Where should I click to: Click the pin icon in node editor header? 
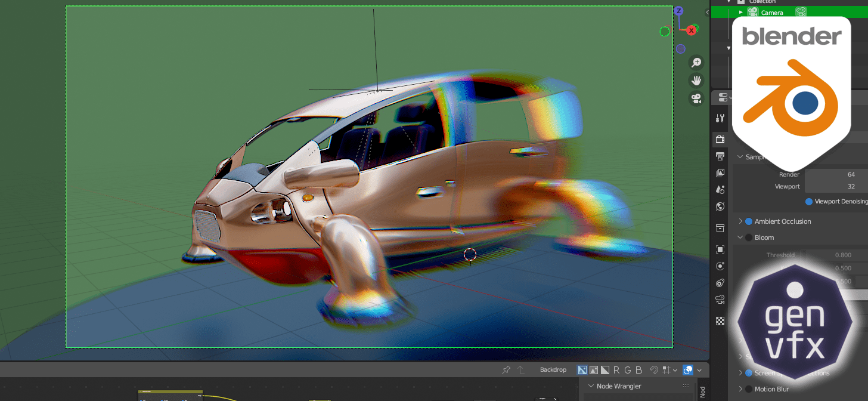click(x=506, y=370)
